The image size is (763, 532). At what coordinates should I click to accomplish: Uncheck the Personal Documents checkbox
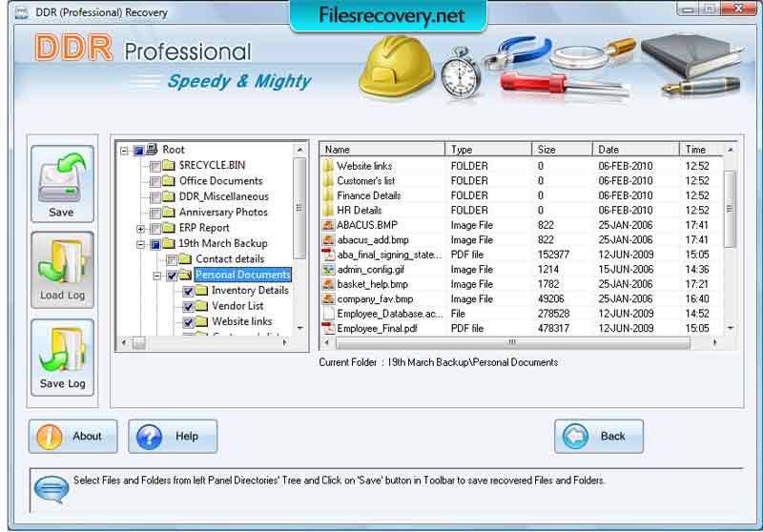pos(172,276)
